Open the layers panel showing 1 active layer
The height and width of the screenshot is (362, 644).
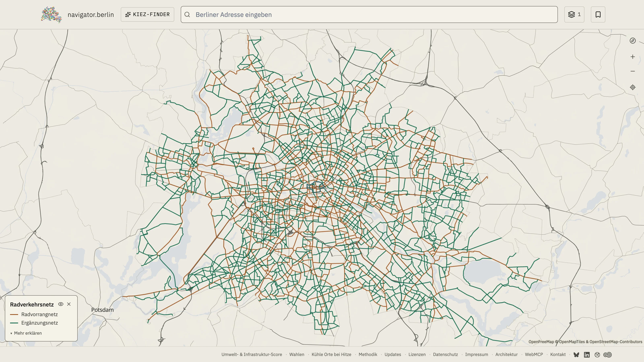(x=574, y=14)
